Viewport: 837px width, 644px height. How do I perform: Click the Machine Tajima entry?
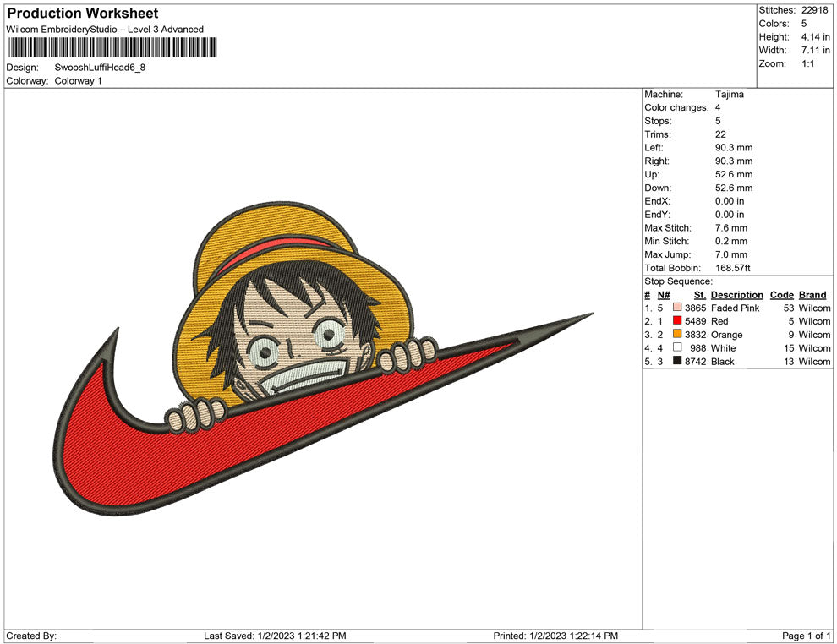729,95
